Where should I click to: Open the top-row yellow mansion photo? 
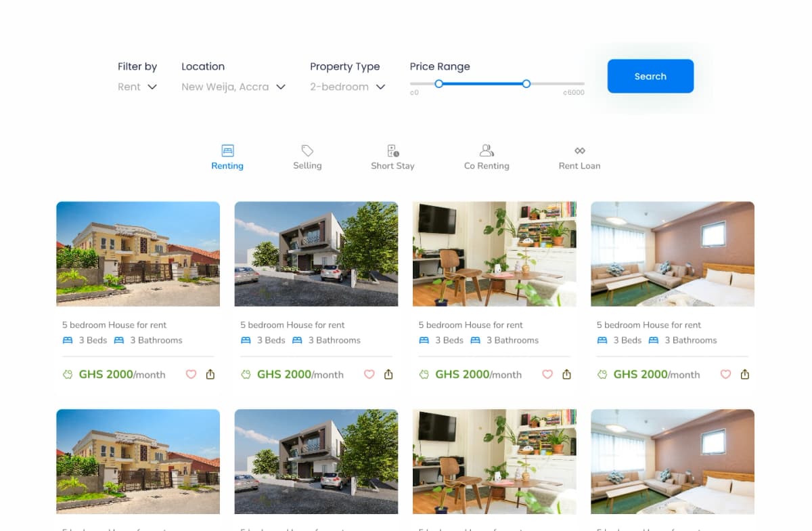point(138,254)
